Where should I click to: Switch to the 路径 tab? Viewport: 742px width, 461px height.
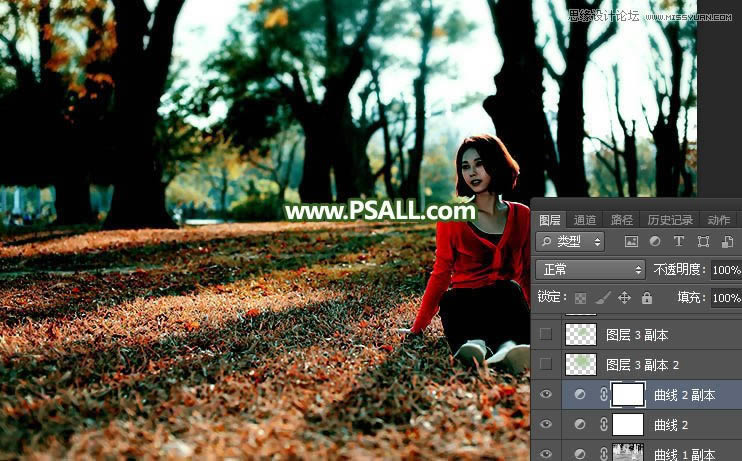click(x=621, y=220)
